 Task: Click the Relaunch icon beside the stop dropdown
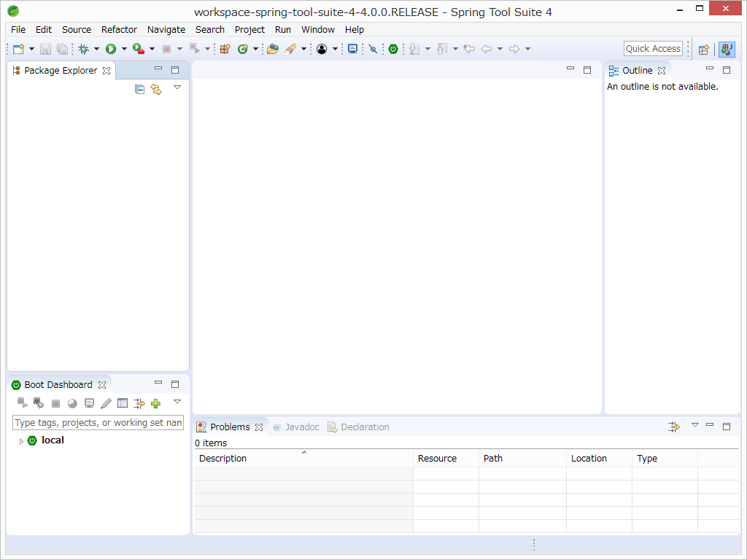pyautogui.click(x=194, y=49)
